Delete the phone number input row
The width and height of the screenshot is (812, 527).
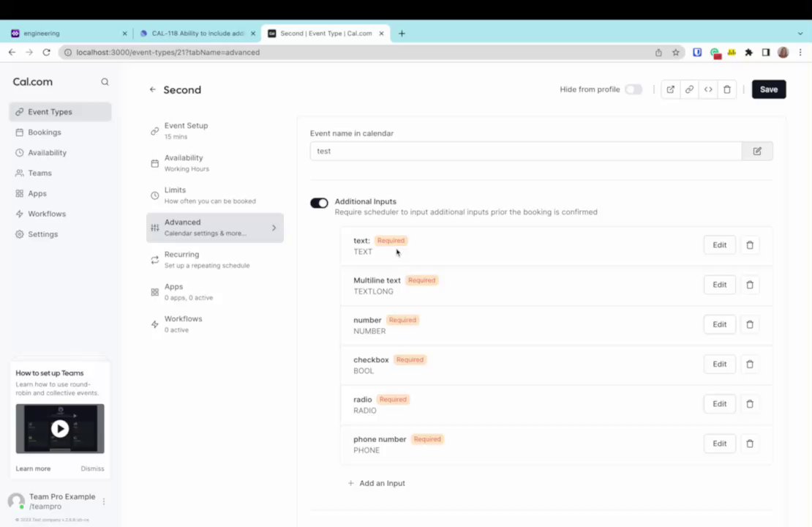pyautogui.click(x=749, y=444)
